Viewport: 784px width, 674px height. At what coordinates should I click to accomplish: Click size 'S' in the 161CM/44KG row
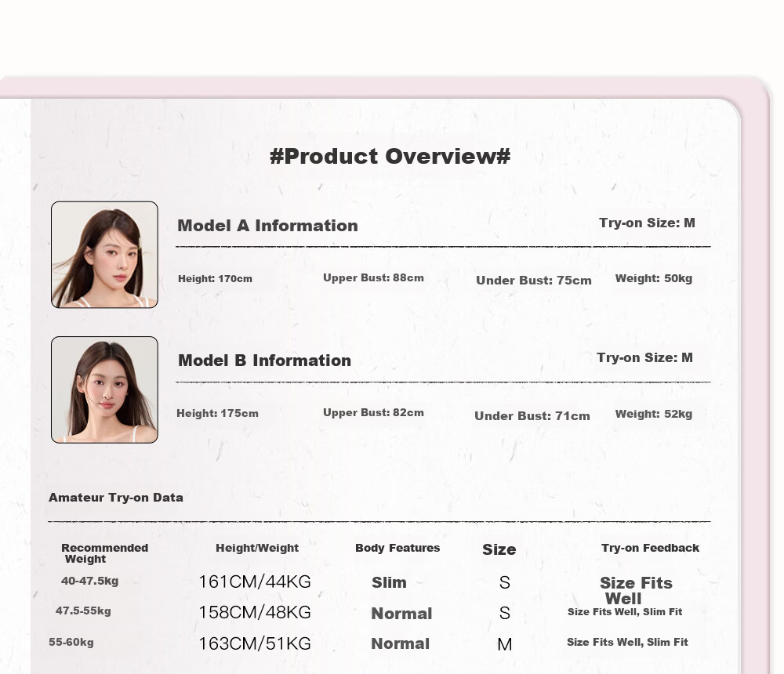pos(504,582)
